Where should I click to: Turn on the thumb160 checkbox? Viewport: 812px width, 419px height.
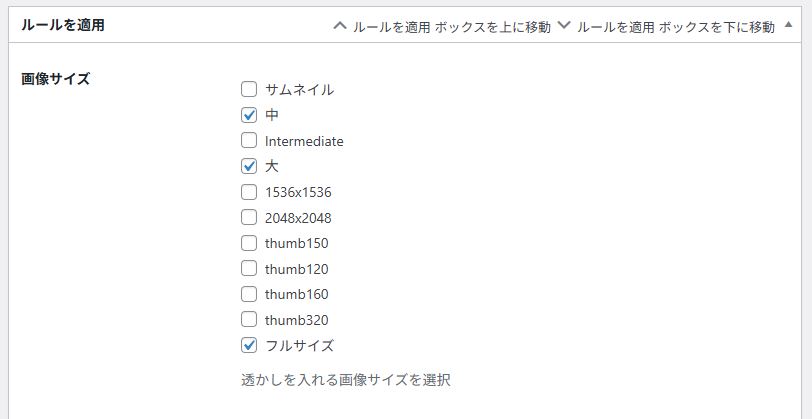coord(249,294)
